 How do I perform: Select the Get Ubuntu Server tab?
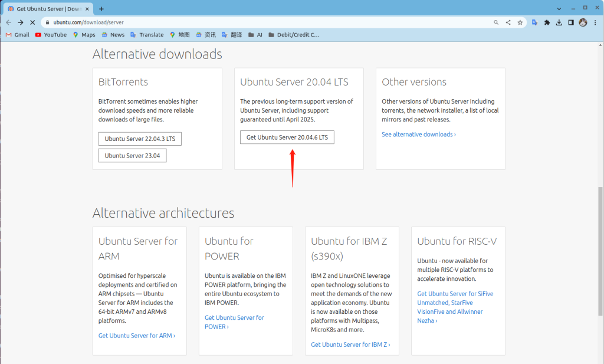[47, 9]
